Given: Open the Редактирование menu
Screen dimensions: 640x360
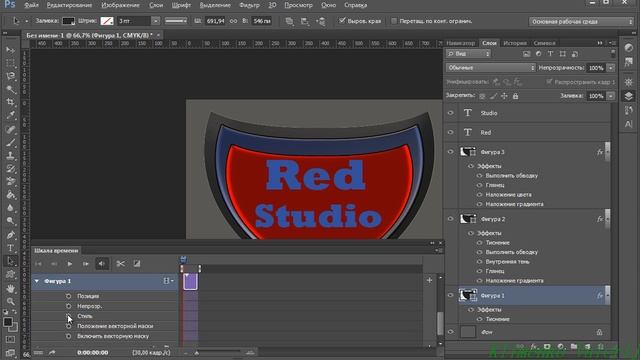Looking at the screenshot, I should click(x=69, y=5).
